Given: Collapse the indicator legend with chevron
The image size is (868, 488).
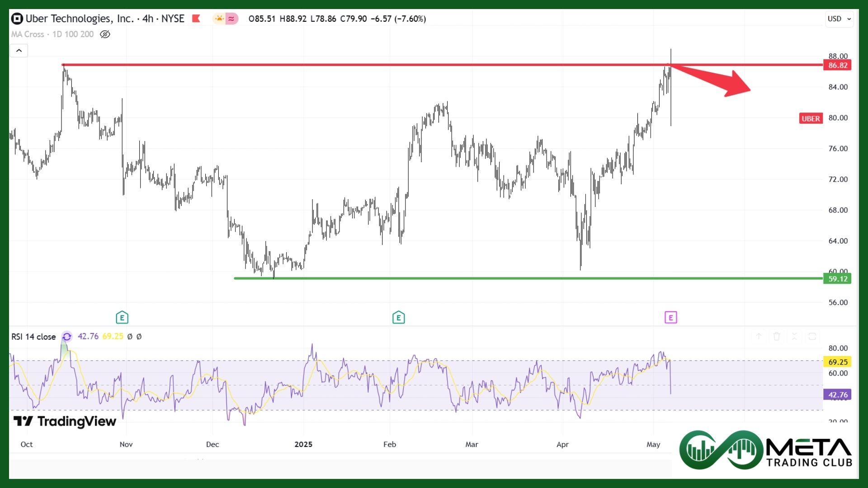Looking at the screenshot, I should (x=19, y=51).
